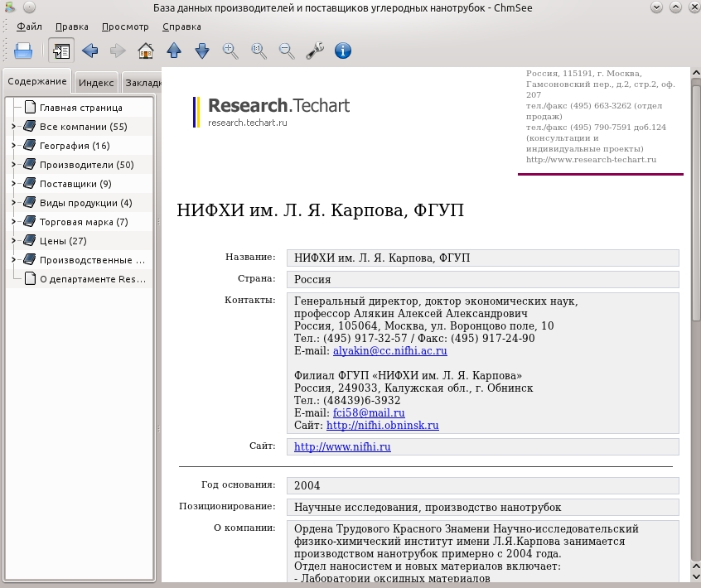
Task: Click the Zoom in magnifier icon
Action: point(230,51)
